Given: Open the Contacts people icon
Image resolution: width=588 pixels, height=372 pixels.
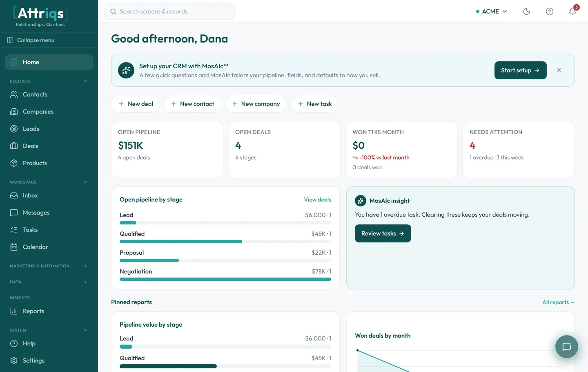Looking at the screenshot, I should point(14,94).
